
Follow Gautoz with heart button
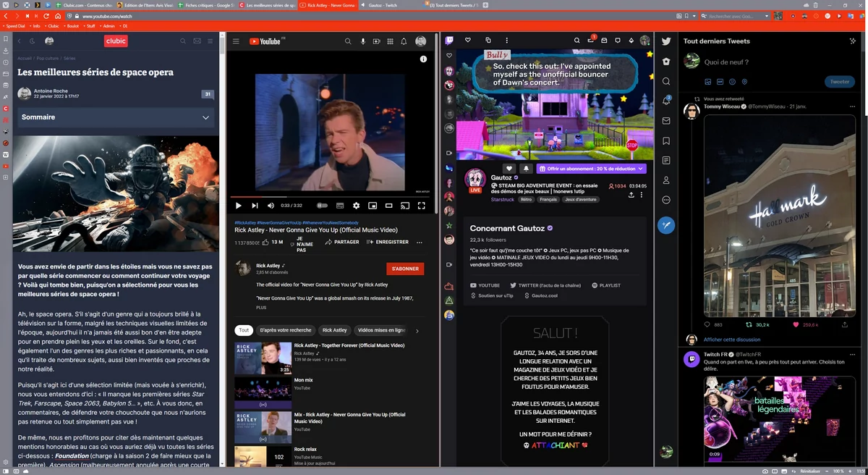pyautogui.click(x=509, y=169)
